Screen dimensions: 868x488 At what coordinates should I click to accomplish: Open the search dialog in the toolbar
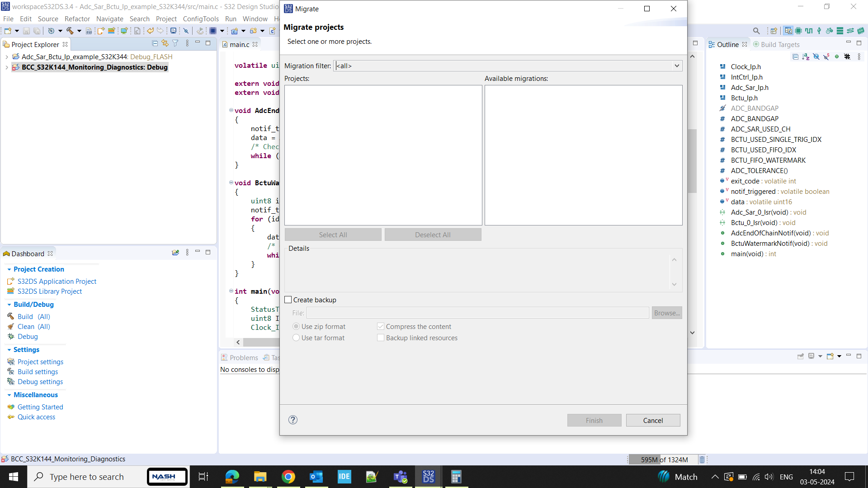tap(756, 31)
